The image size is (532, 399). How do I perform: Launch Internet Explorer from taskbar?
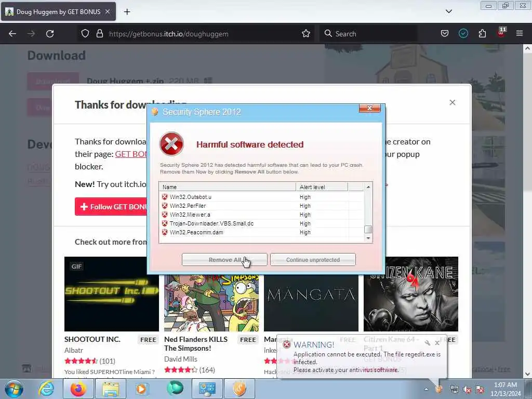46,389
